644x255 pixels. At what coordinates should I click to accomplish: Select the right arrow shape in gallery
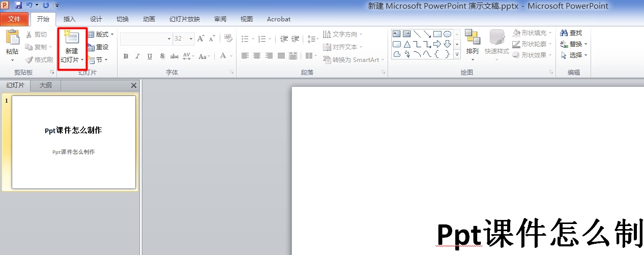(437, 44)
